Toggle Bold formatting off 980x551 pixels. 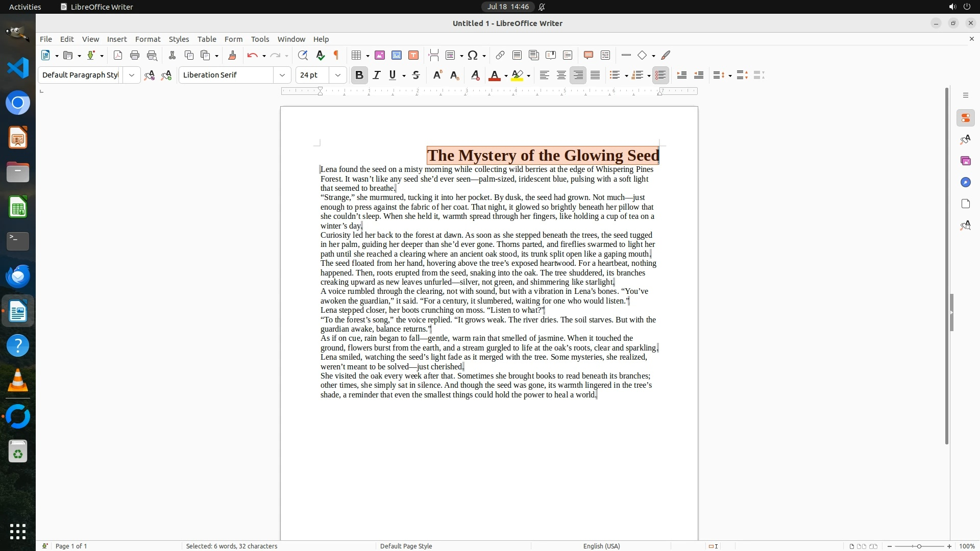359,75
